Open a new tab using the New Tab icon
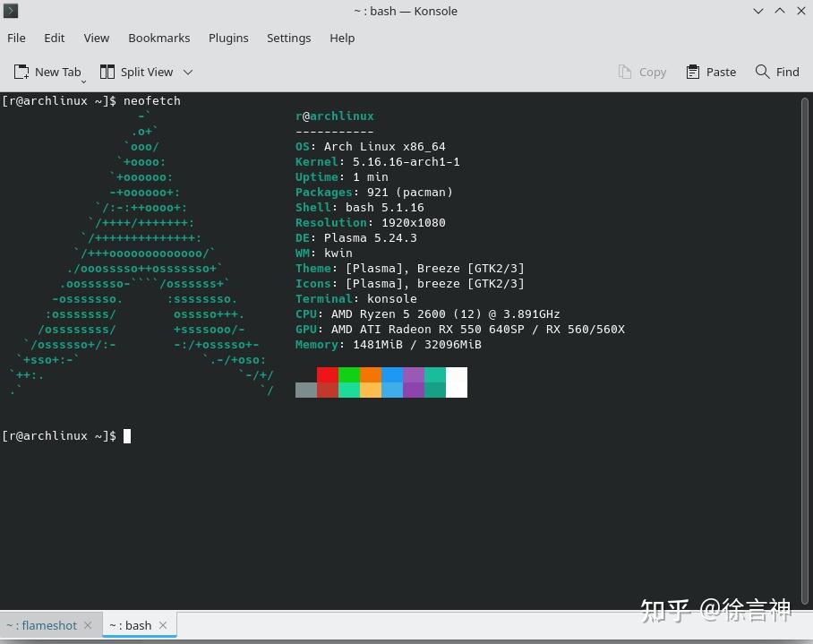Screen dimensions: 813x644 pyautogui.click(x=20, y=72)
